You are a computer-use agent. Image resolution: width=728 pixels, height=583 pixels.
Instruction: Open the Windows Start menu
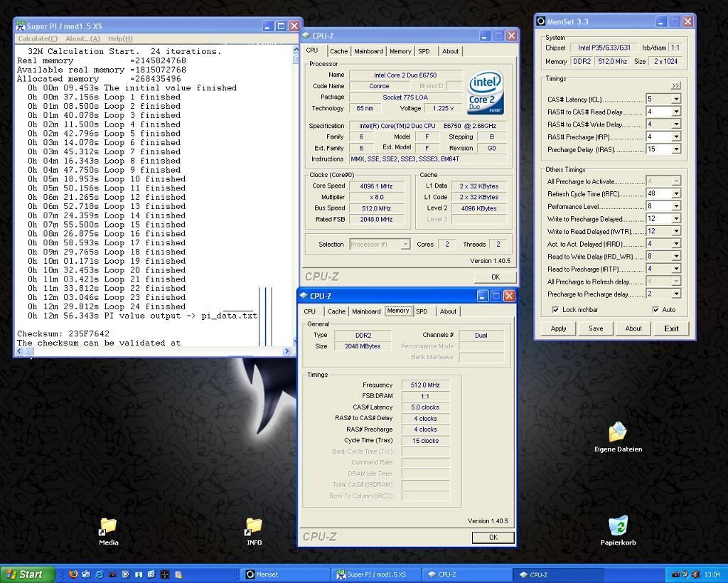coord(28,574)
